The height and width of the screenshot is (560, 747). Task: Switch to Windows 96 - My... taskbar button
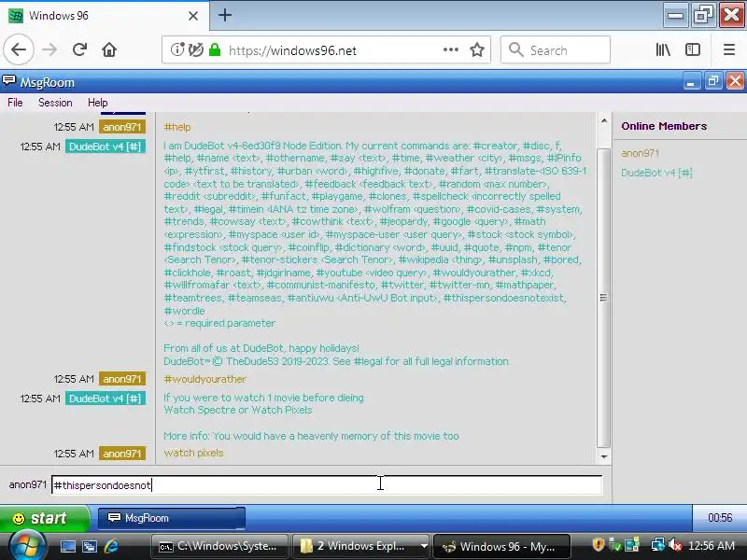pos(502,546)
